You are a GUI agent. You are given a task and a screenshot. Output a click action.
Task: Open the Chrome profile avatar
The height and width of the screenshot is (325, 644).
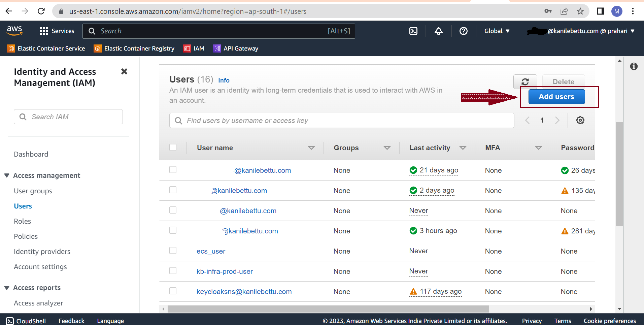point(616,11)
